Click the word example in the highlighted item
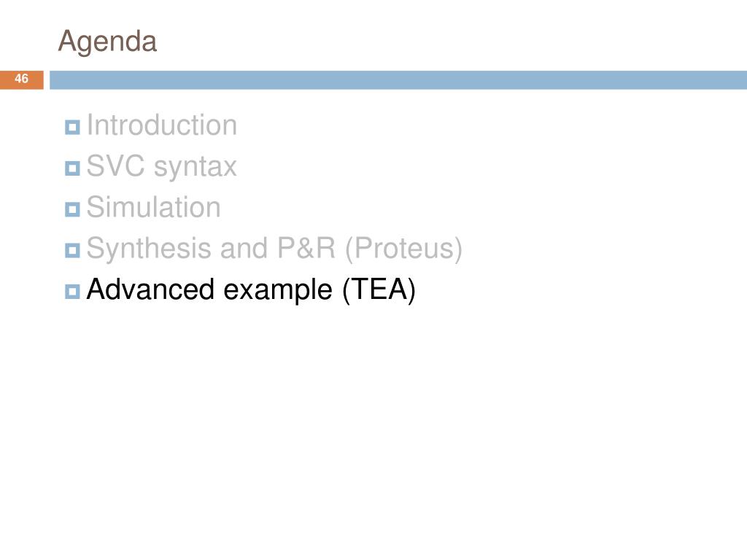This screenshot has height=560, width=747. (278, 290)
